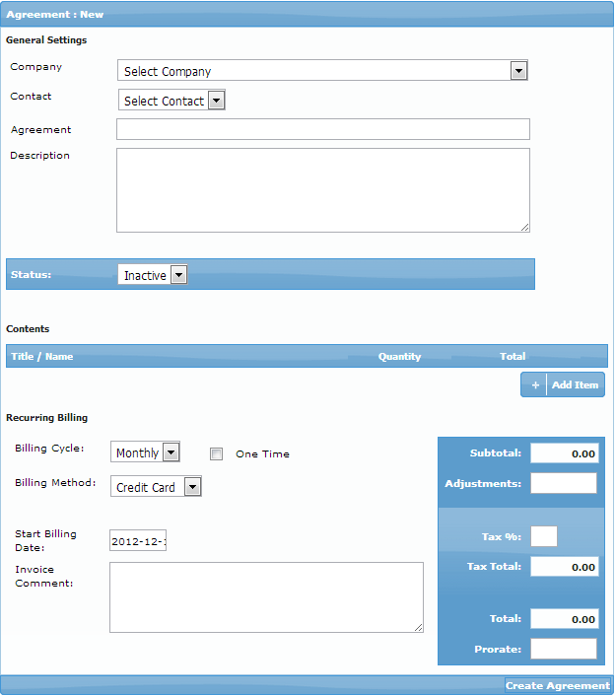The height and width of the screenshot is (695, 616).
Task: Click the Title / Name column header
Action: pyautogui.click(x=42, y=357)
